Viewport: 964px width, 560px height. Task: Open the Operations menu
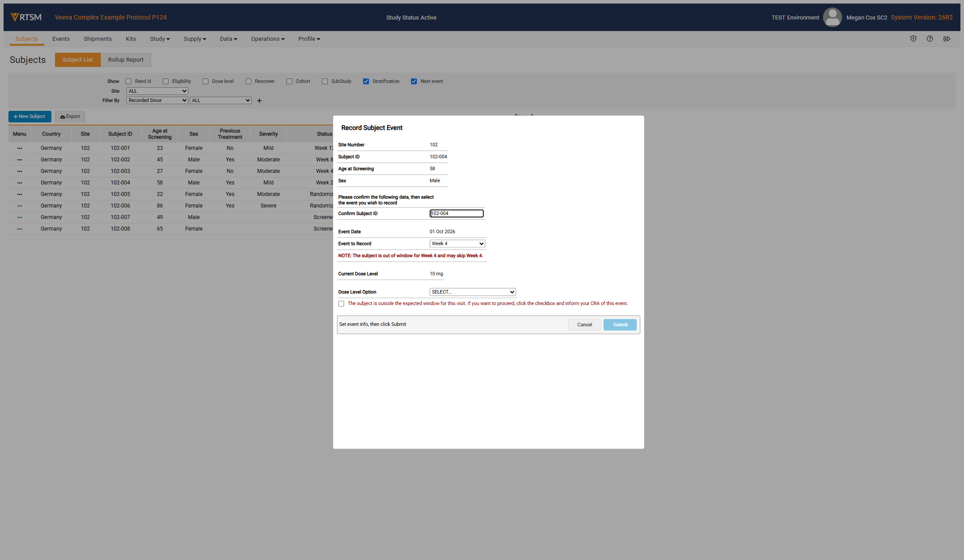268,39
